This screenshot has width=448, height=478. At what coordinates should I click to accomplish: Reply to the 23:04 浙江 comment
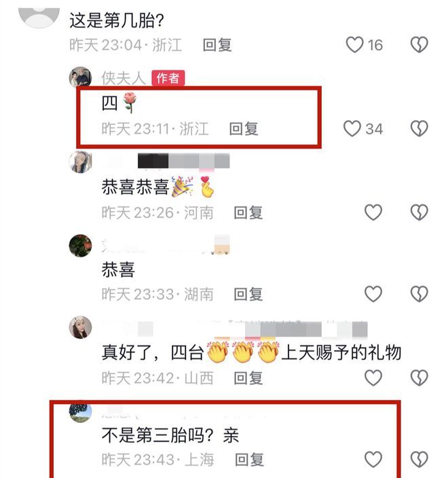pos(217,45)
